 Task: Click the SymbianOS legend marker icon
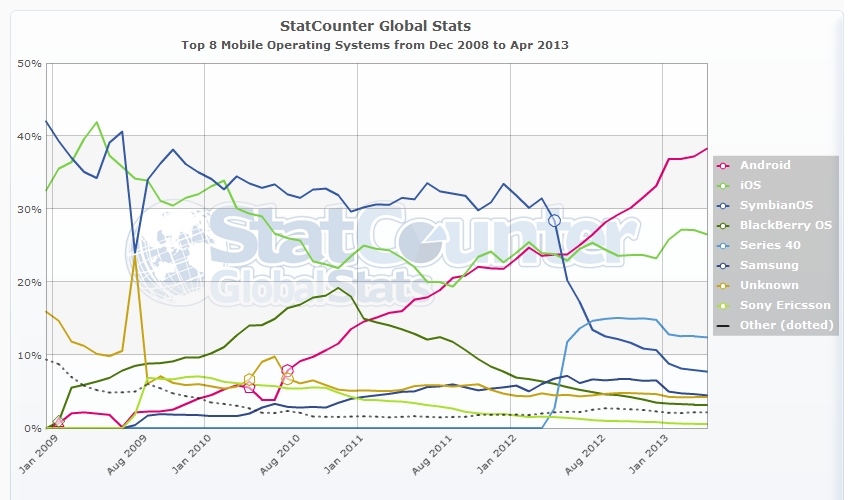tap(722, 205)
